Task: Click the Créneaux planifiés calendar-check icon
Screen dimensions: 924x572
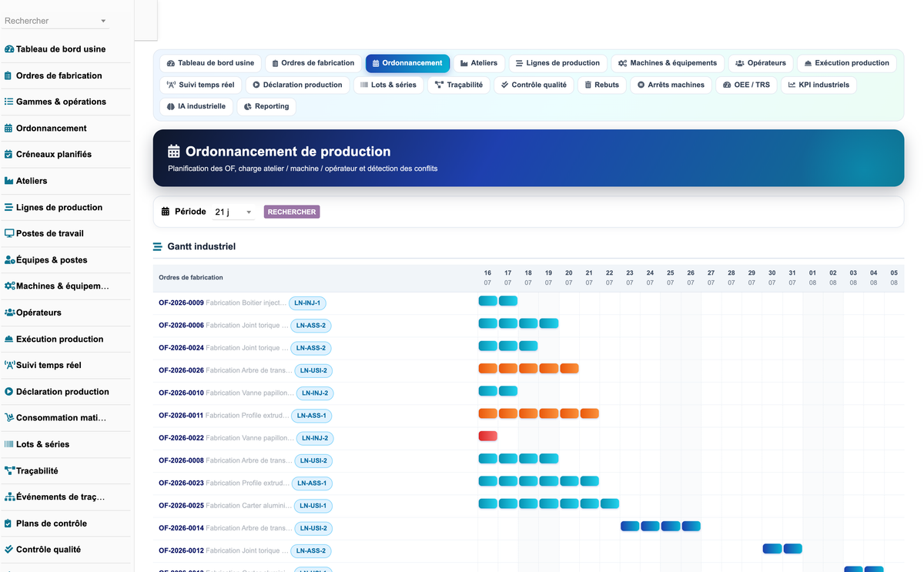Action: pos(8,155)
